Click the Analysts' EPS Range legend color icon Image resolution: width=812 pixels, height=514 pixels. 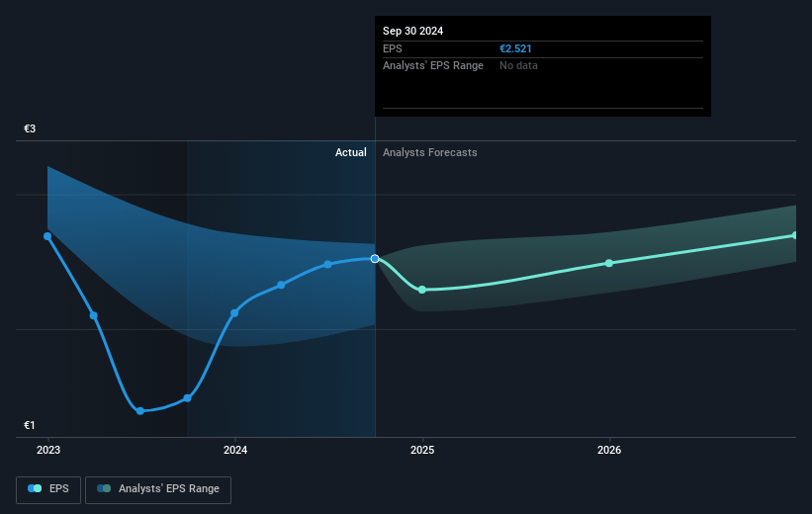pyautogui.click(x=104, y=488)
